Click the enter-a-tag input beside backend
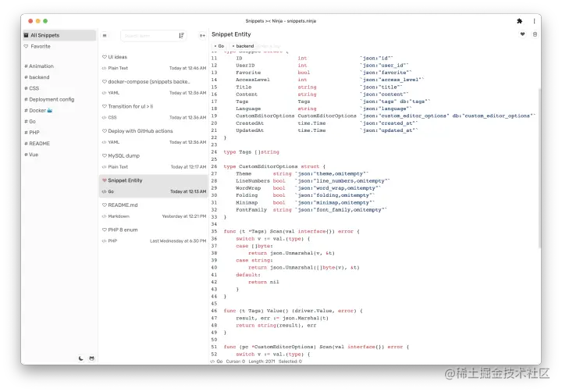 point(269,46)
